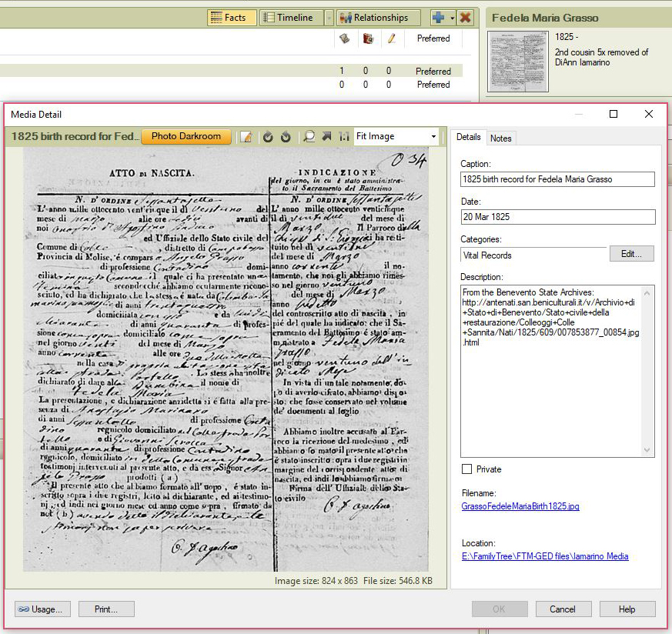This screenshot has width=672, height=634.
Task: Activate the magnifier zoom tool
Action: point(309,136)
